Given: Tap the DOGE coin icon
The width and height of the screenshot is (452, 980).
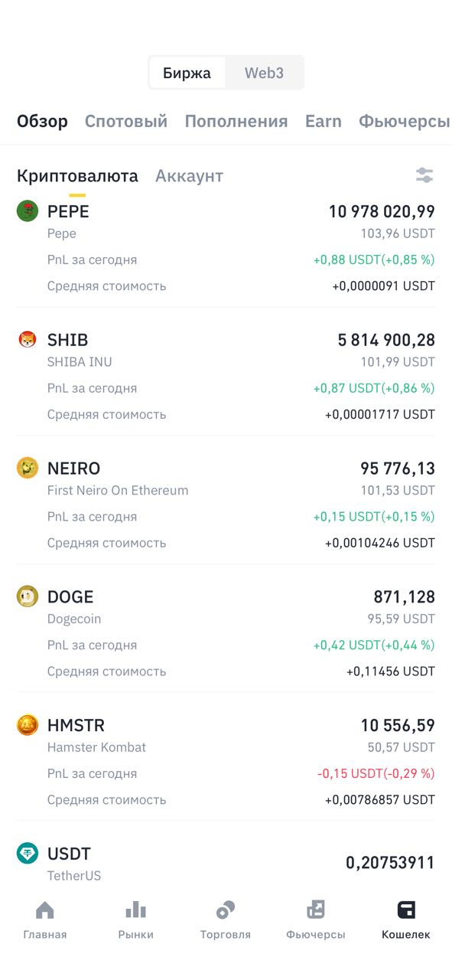Looking at the screenshot, I should coord(28,596).
